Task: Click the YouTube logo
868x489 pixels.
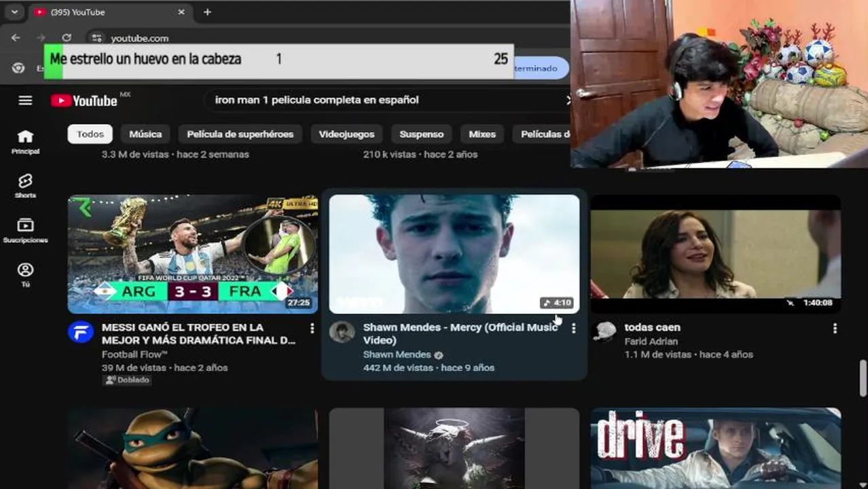Action: (84, 101)
